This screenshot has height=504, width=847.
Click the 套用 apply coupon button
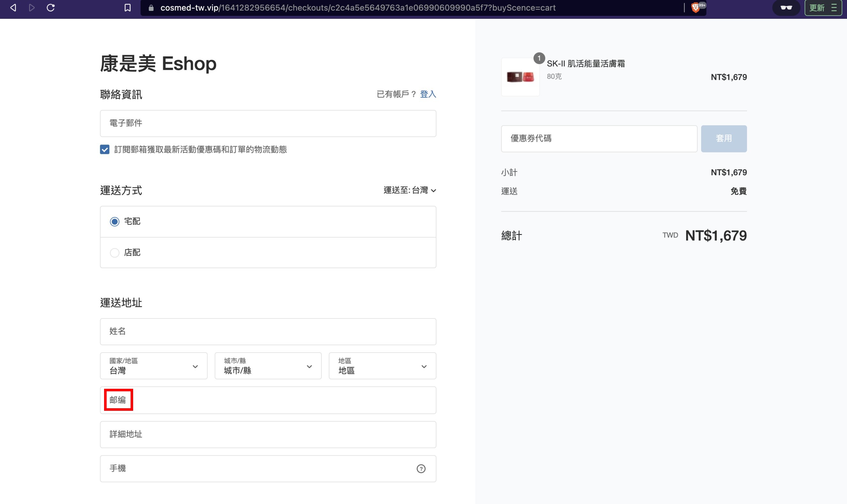pyautogui.click(x=724, y=139)
